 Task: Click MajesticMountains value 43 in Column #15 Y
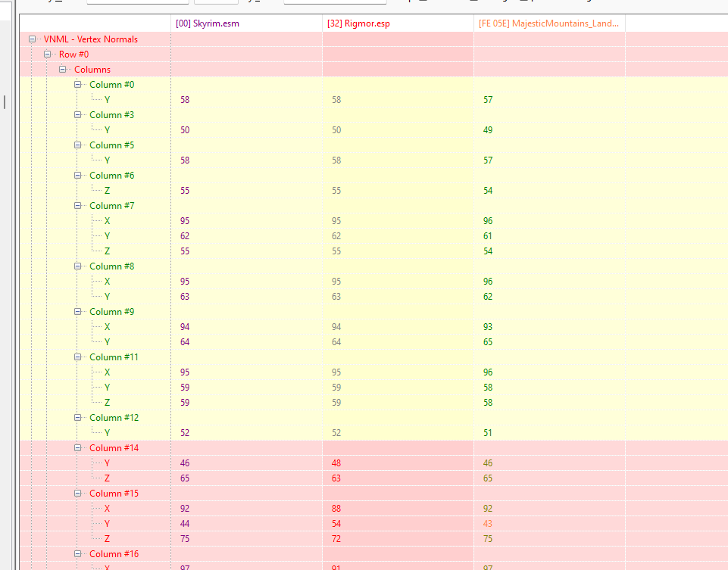point(488,524)
